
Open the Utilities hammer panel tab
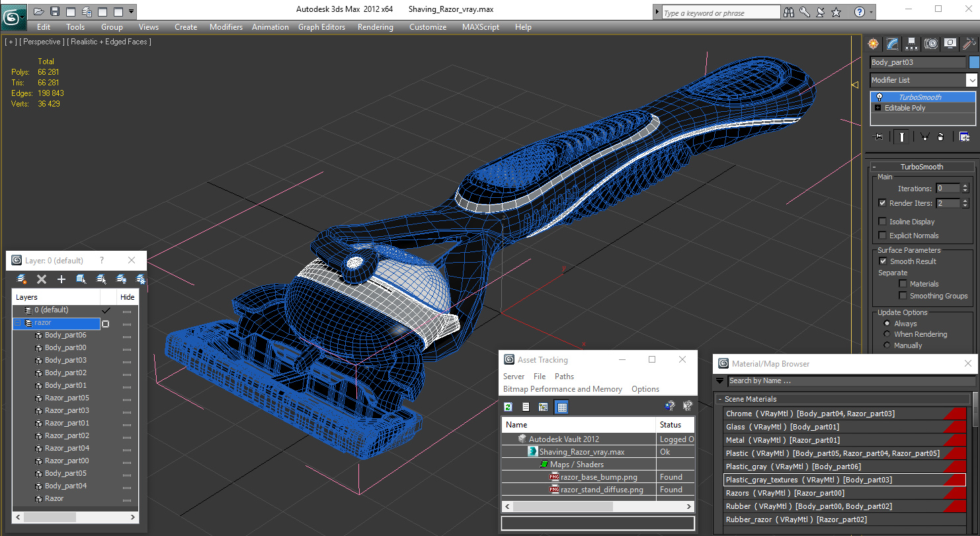pyautogui.click(x=969, y=44)
